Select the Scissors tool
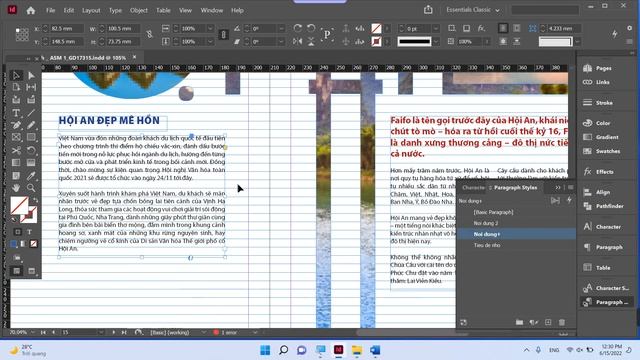 [x=16, y=151]
